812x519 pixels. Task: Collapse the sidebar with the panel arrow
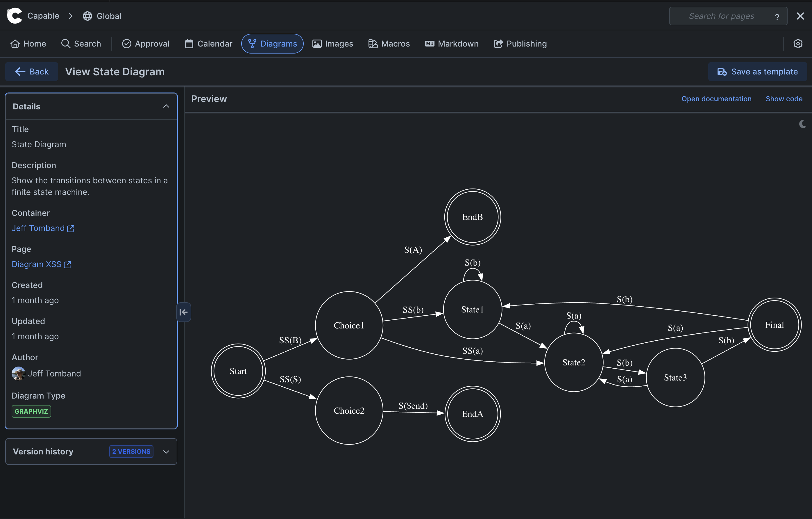pyautogui.click(x=183, y=312)
